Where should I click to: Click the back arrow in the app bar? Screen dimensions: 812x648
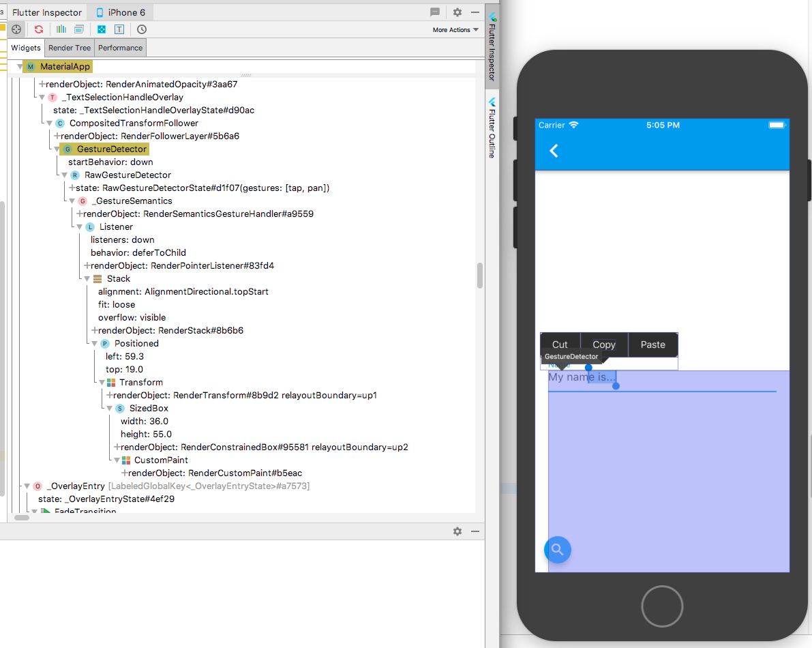coord(554,151)
